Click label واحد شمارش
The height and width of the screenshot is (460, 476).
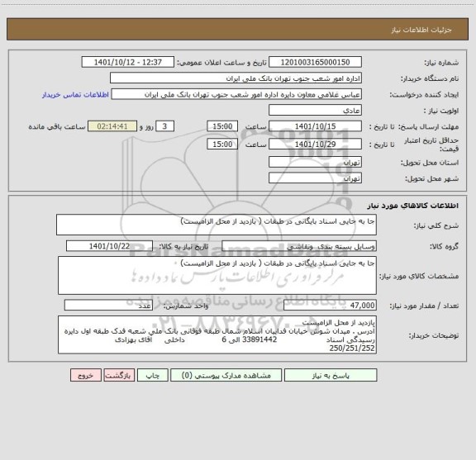pyautogui.click(x=185, y=306)
